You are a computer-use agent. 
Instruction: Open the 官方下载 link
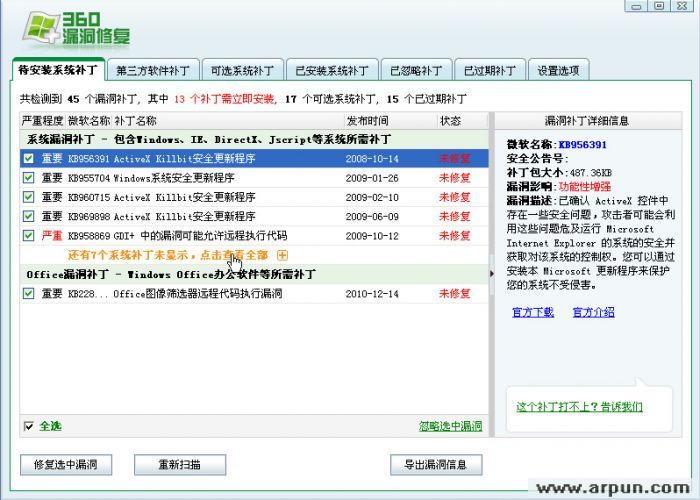coord(532,312)
